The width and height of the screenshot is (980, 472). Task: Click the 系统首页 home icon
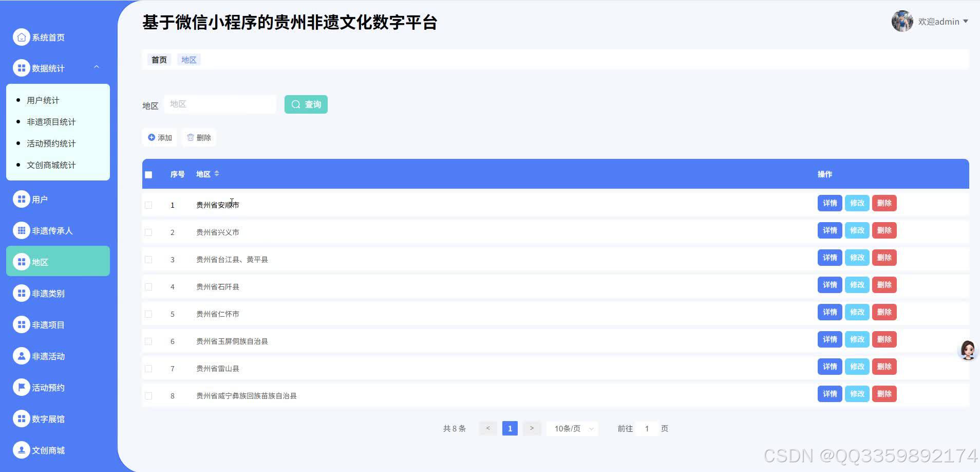pyautogui.click(x=21, y=37)
